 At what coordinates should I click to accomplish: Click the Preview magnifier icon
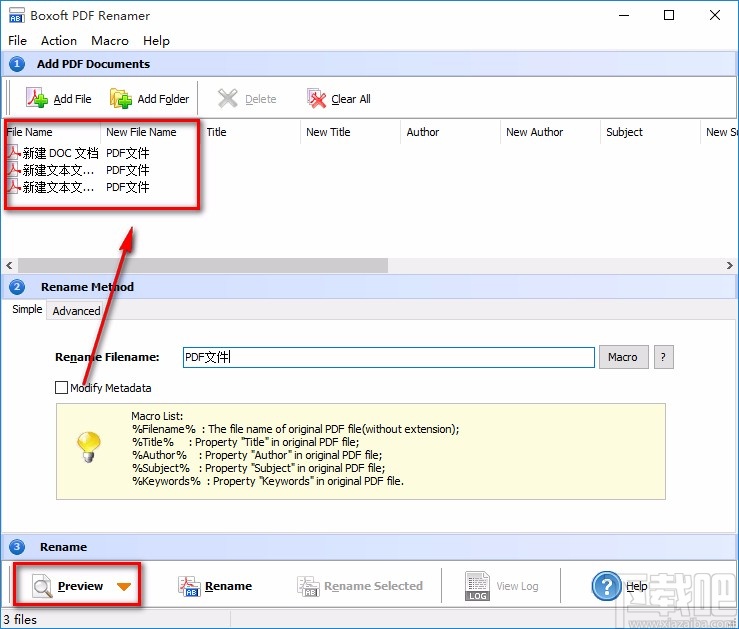tap(42, 586)
